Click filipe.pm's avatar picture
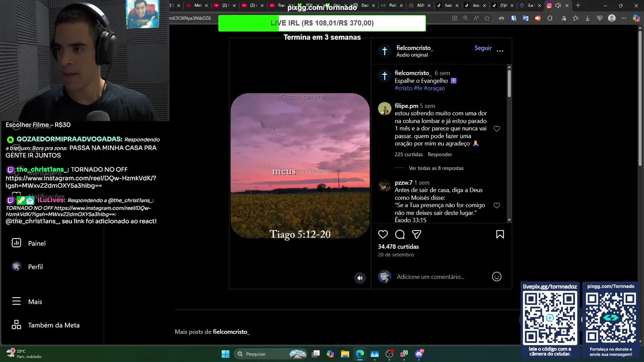This screenshot has height=362, width=644. click(x=384, y=109)
